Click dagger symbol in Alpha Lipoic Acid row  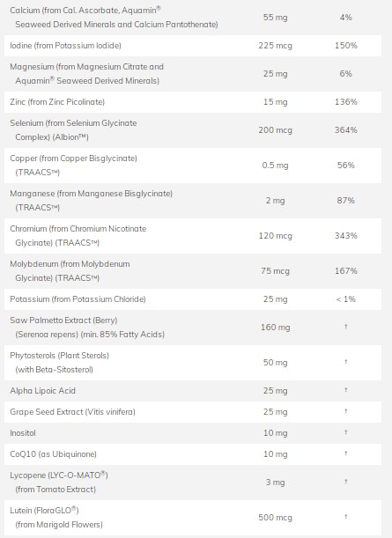(x=346, y=390)
